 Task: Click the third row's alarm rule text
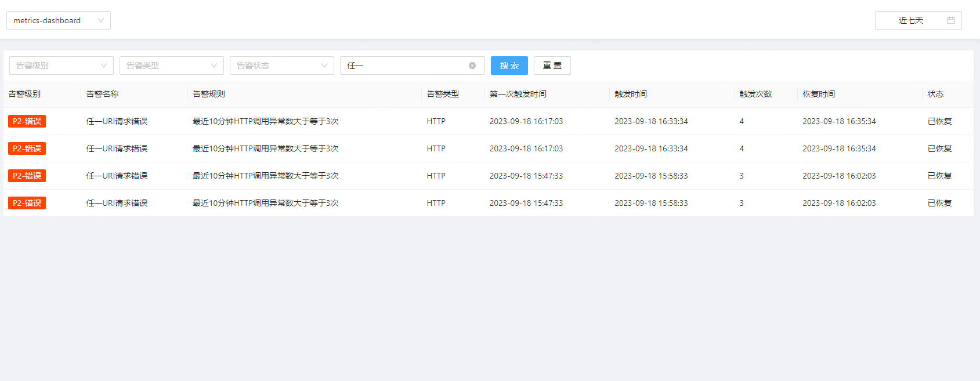[x=265, y=176]
